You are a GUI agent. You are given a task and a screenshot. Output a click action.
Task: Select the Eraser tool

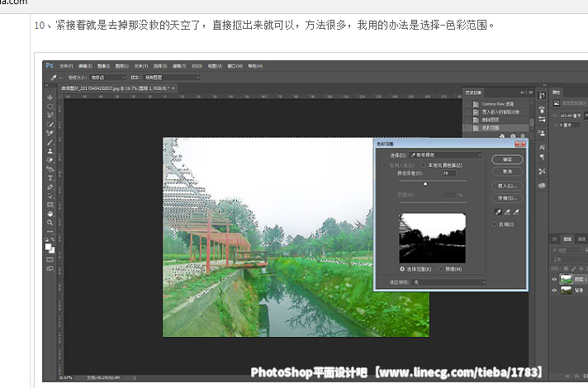click(50, 160)
